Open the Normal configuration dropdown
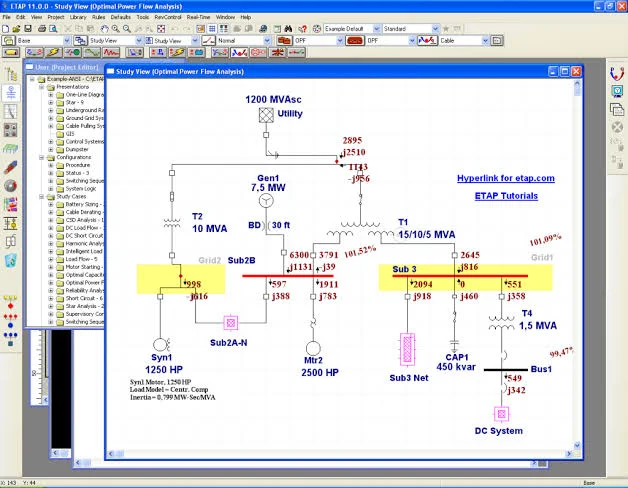 (267, 40)
